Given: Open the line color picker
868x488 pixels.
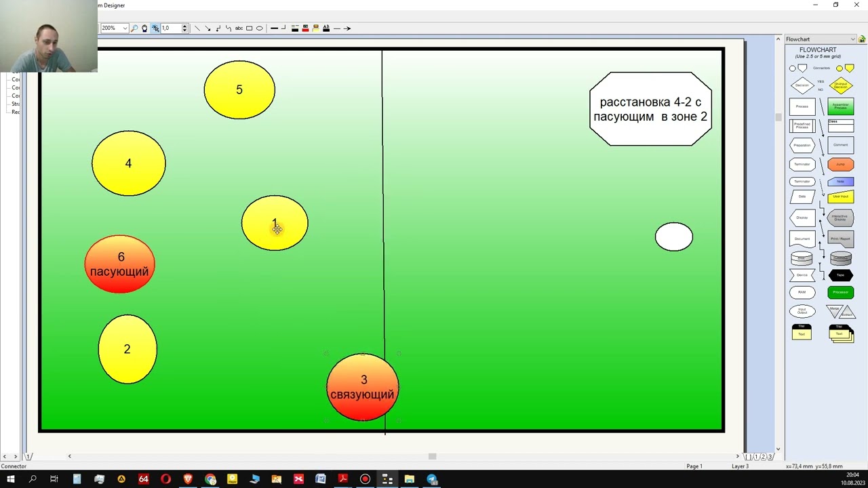Looking at the screenshot, I should tap(295, 28).
